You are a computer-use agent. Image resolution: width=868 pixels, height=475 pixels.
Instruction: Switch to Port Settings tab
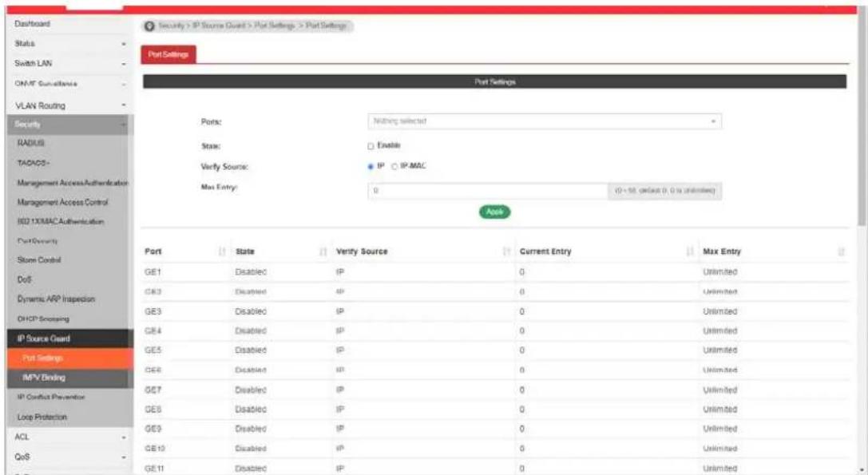pos(168,54)
